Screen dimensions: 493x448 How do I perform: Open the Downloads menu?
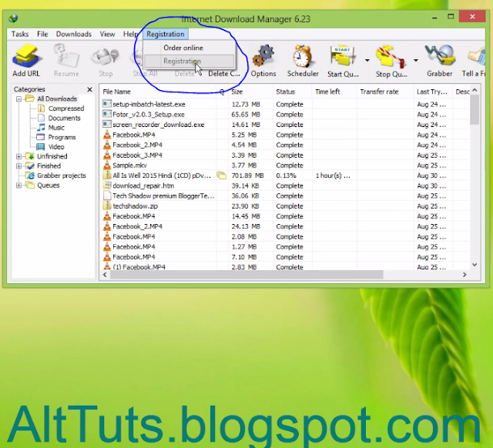(74, 34)
